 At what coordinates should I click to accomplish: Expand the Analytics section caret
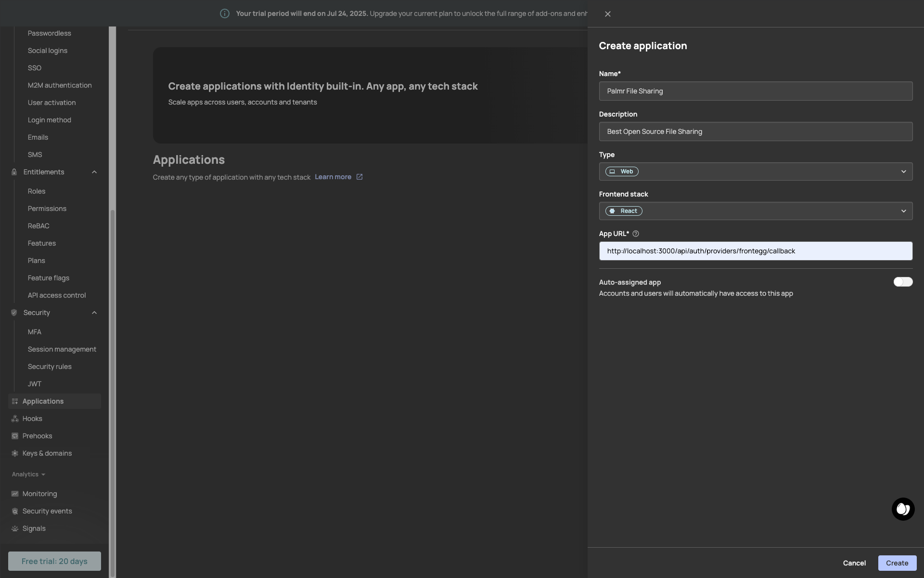pos(43,474)
